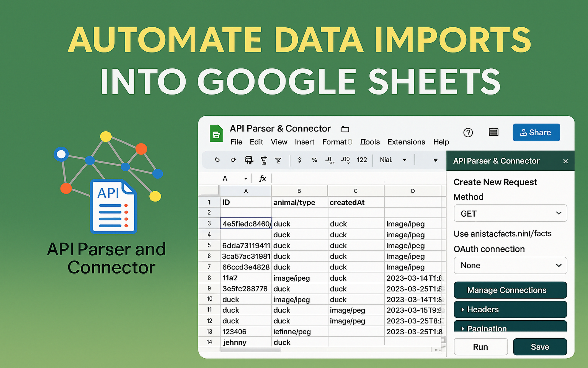588x368 pixels.
Task: Select column A header
Action: point(246,191)
